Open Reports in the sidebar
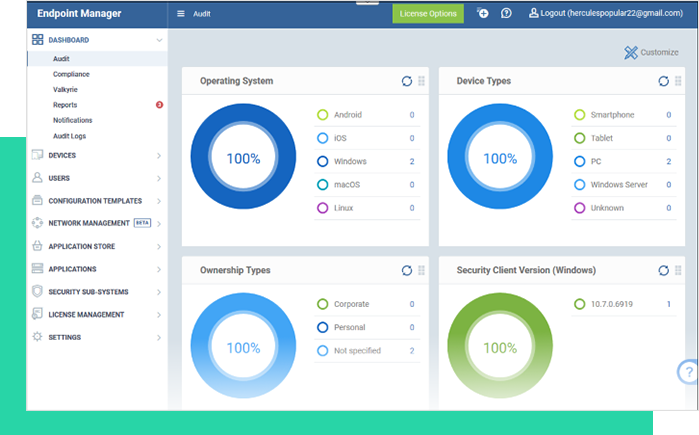 coord(65,105)
